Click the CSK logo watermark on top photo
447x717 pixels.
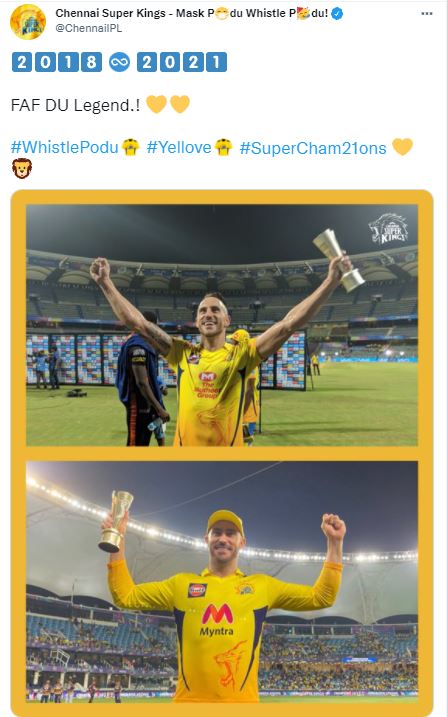point(388,229)
